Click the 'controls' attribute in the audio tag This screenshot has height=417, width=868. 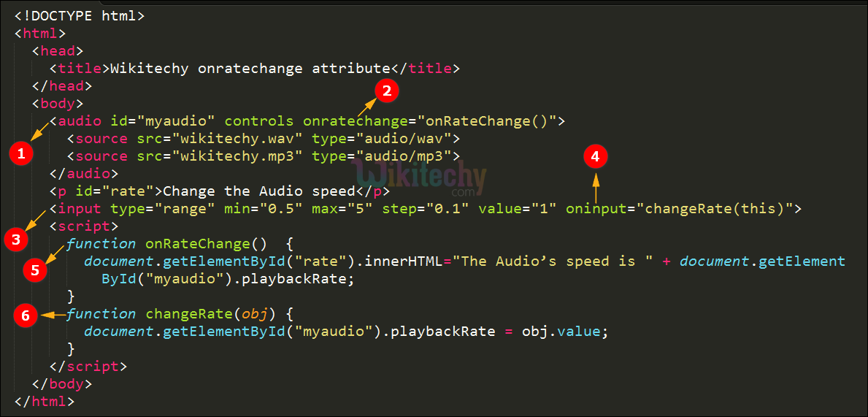259,120
